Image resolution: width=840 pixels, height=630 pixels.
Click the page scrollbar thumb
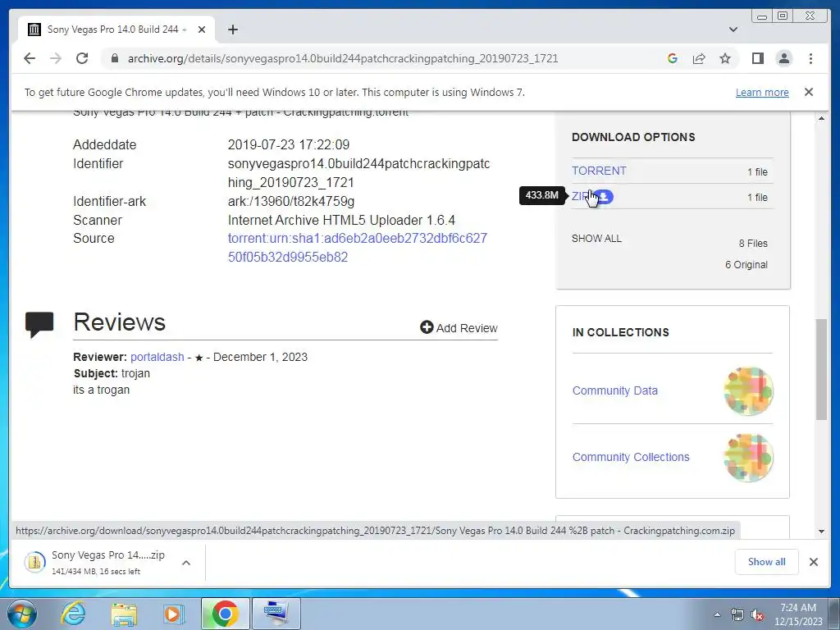pyautogui.click(x=821, y=369)
